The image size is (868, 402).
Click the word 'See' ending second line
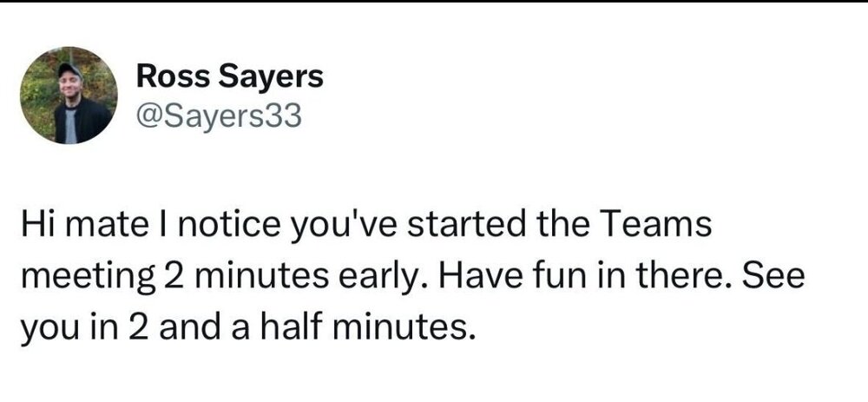773,277
